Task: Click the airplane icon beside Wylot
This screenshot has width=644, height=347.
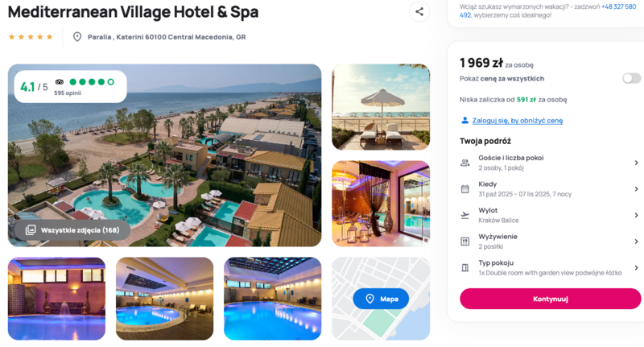Action: [465, 215]
